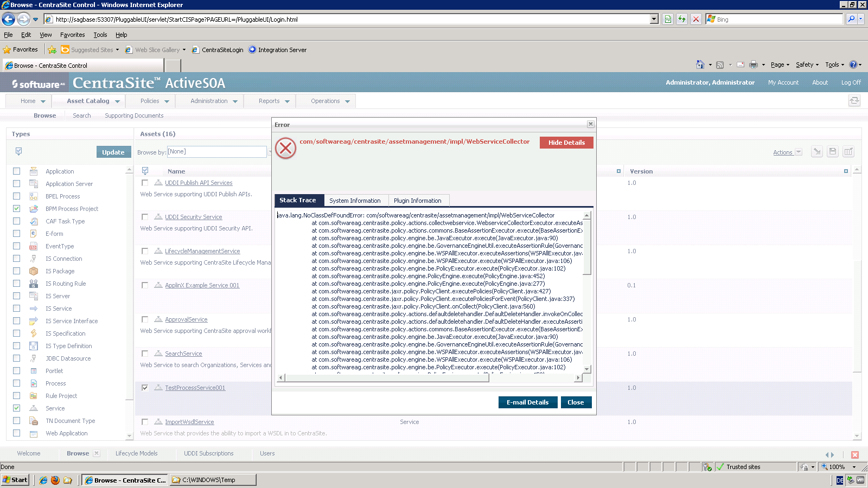
Task: Click the column chooser icon beside Actions
Action: (x=848, y=152)
